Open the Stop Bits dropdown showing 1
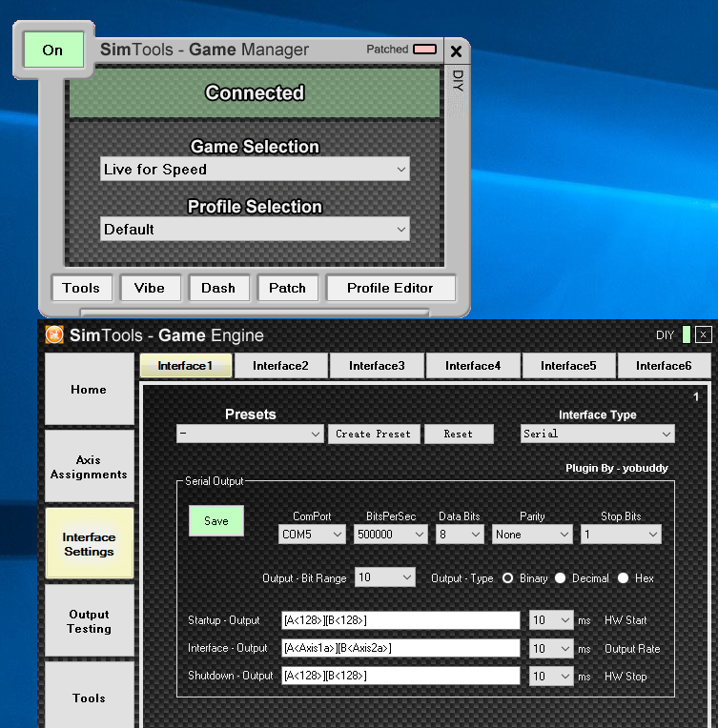The height and width of the screenshot is (728, 718). (x=621, y=535)
